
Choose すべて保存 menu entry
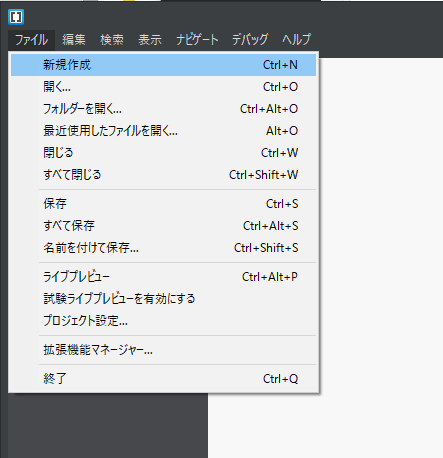(x=163, y=226)
